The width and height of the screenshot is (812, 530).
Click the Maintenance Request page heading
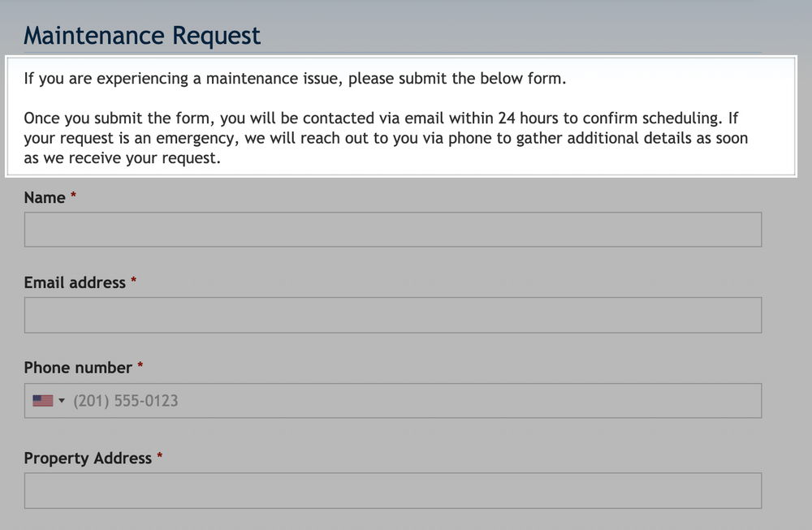[x=143, y=36]
